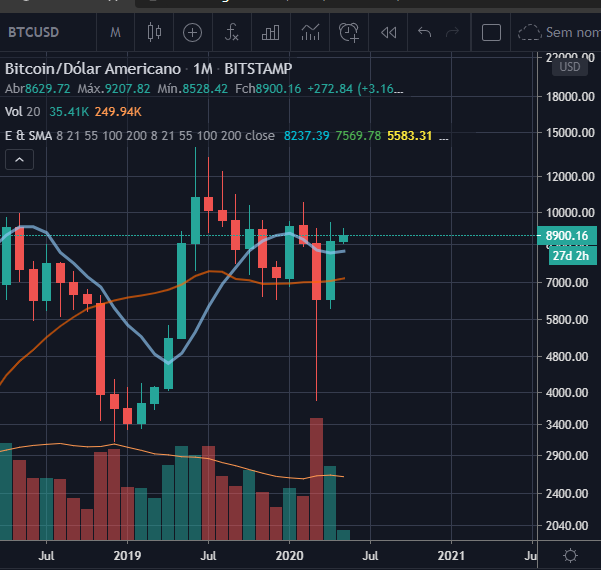Click the BTCUSD symbol search field
601x570 pixels.
(34, 33)
